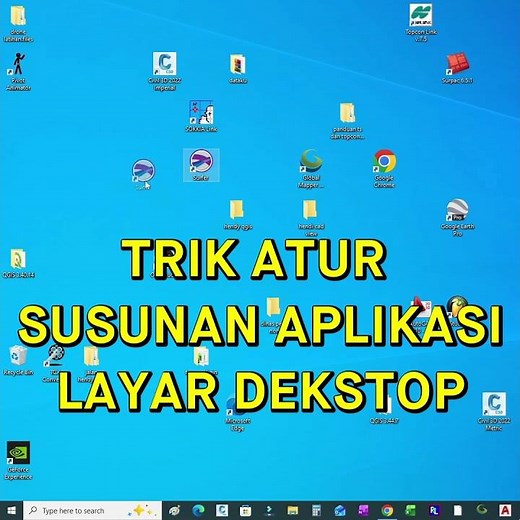Select the Google Earth Pro shortcut

point(457,218)
